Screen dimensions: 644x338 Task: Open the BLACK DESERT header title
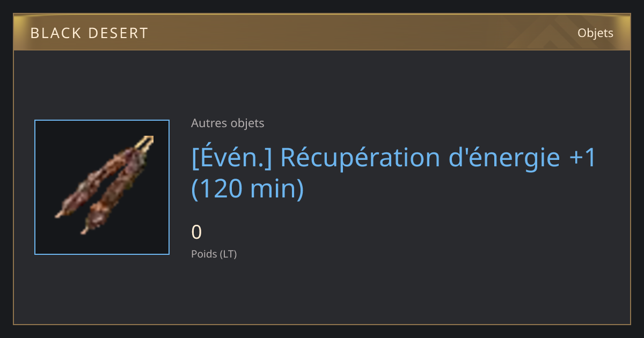pos(89,33)
